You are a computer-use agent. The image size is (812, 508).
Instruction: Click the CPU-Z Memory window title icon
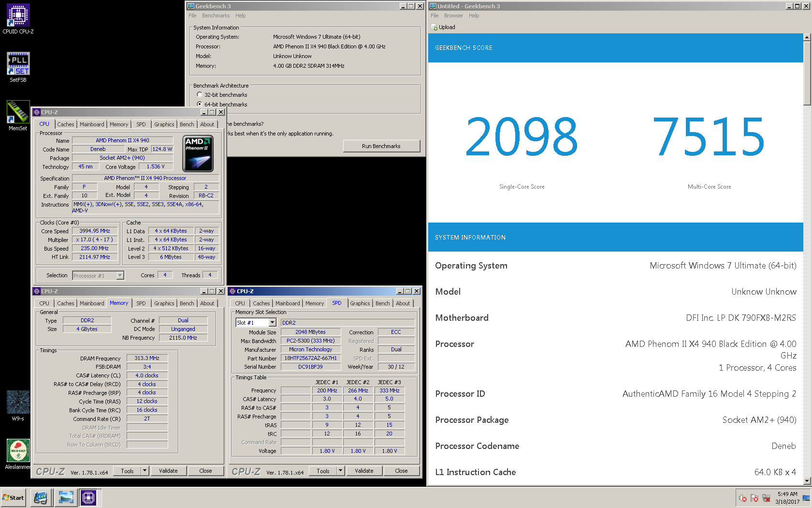pos(37,291)
